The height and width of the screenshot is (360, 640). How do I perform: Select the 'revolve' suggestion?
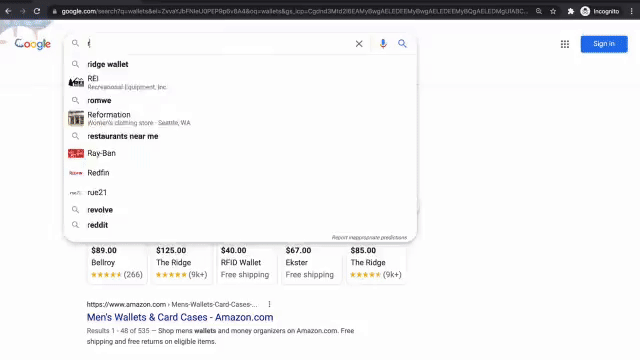(240, 210)
